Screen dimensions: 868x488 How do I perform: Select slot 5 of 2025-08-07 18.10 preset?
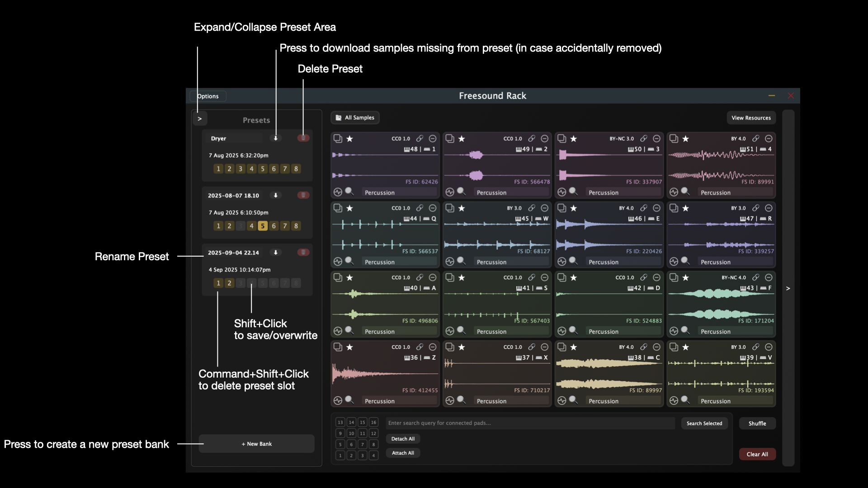point(262,226)
